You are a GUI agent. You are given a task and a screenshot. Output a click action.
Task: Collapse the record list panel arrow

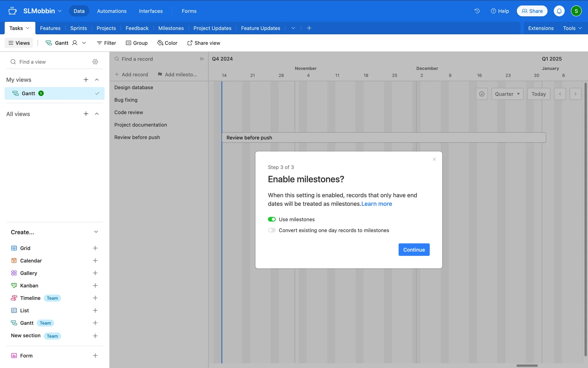[x=202, y=59]
